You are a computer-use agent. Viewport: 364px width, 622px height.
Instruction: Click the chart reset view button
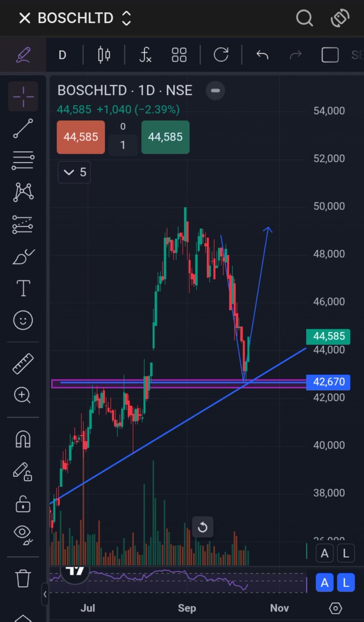202,528
